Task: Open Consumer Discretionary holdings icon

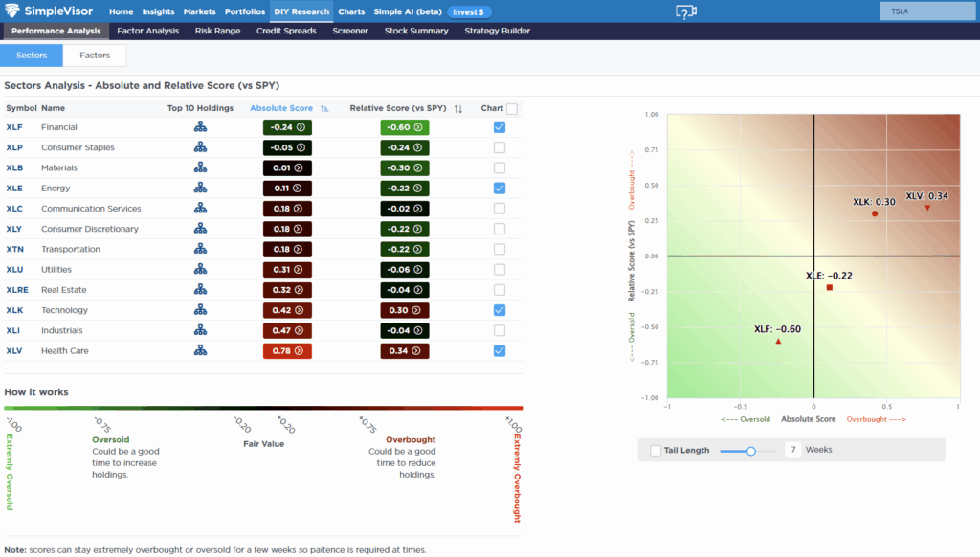Action: 200,228
